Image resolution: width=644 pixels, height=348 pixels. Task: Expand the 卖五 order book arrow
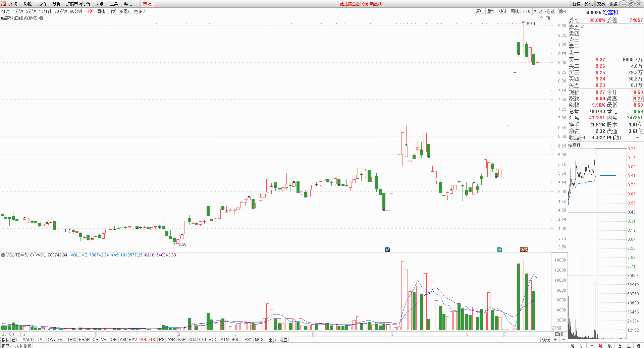click(582, 27)
